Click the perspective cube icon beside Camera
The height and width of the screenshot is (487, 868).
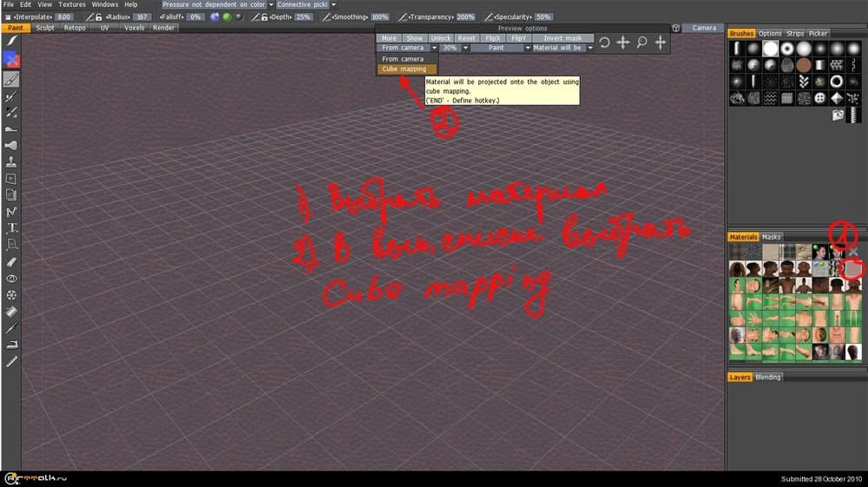[x=676, y=28]
